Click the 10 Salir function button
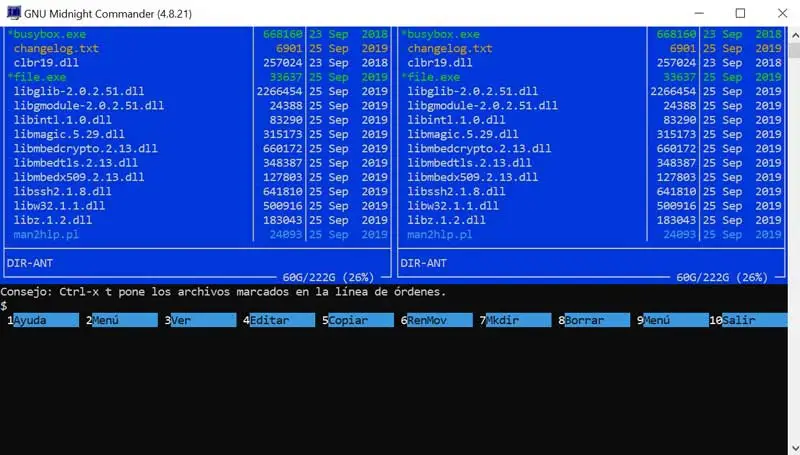 tap(748, 320)
